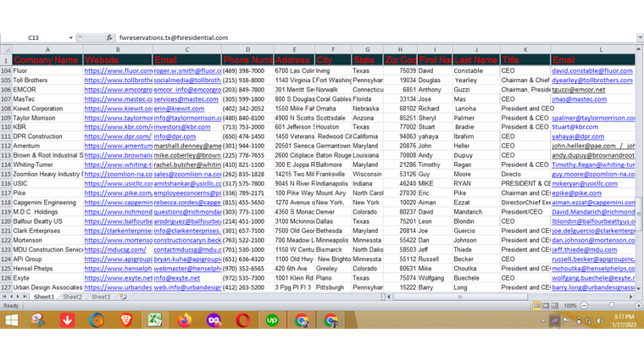Switch to the Sheet2 tab
644x362 pixels.
pyautogui.click(x=72, y=298)
